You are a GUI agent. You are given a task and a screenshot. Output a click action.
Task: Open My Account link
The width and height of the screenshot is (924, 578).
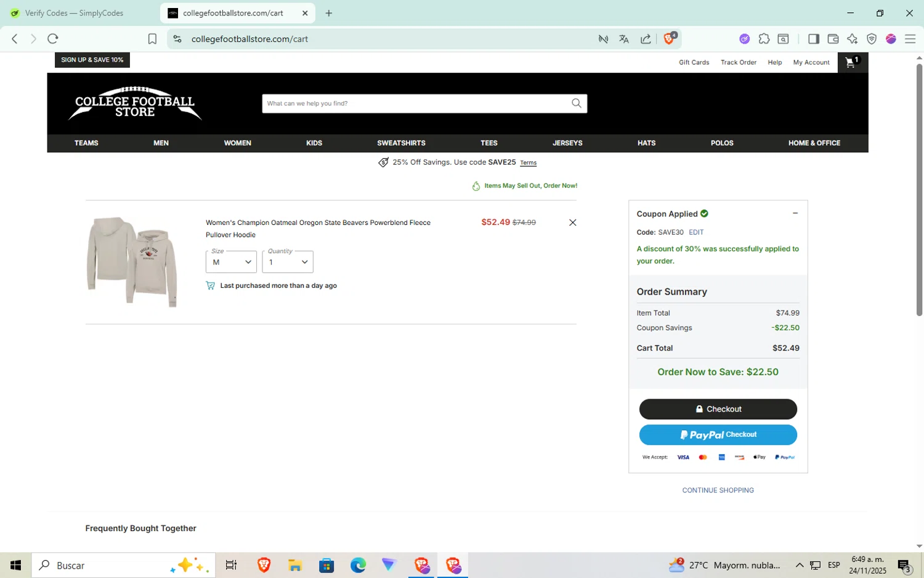[811, 62]
